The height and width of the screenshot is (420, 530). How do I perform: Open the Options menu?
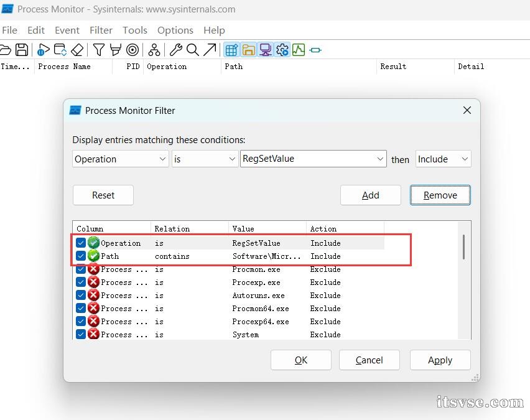pos(175,30)
